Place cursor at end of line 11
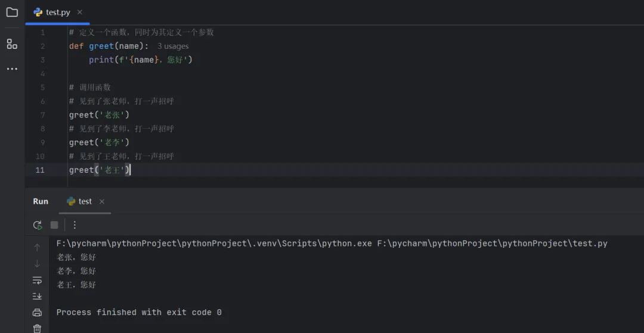 pos(131,170)
